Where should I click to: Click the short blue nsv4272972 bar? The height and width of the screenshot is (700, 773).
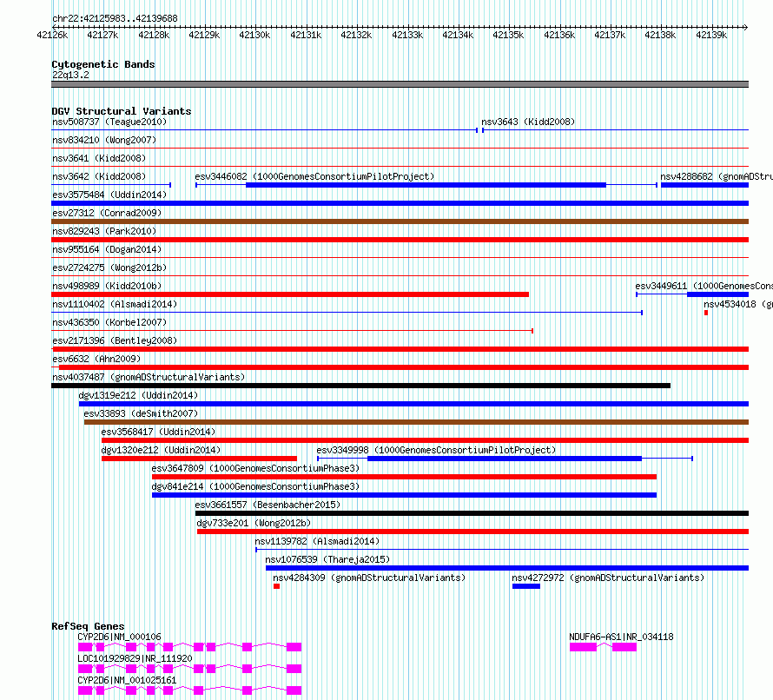click(526, 586)
